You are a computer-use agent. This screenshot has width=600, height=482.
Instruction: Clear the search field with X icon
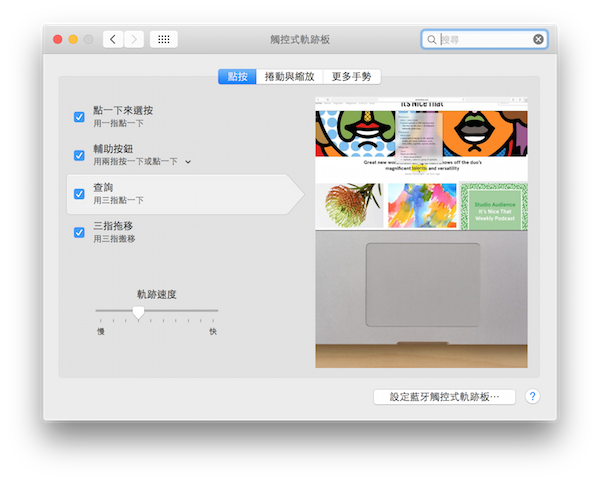tap(538, 39)
